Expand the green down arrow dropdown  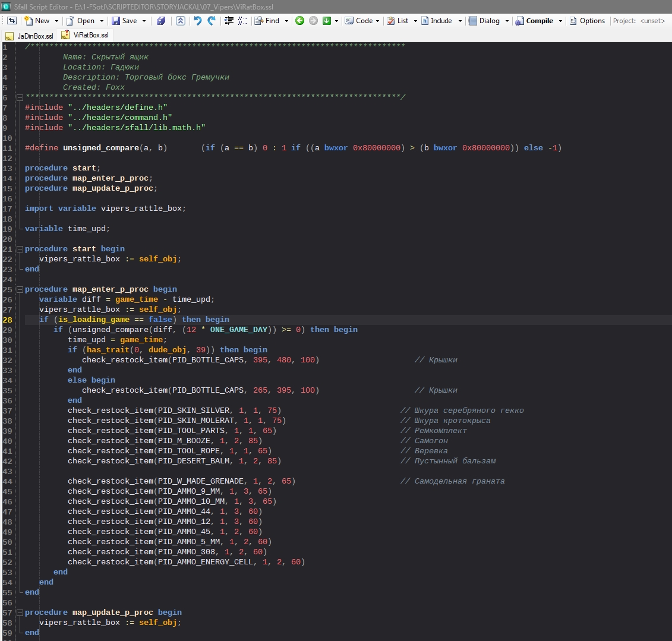tap(336, 21)
